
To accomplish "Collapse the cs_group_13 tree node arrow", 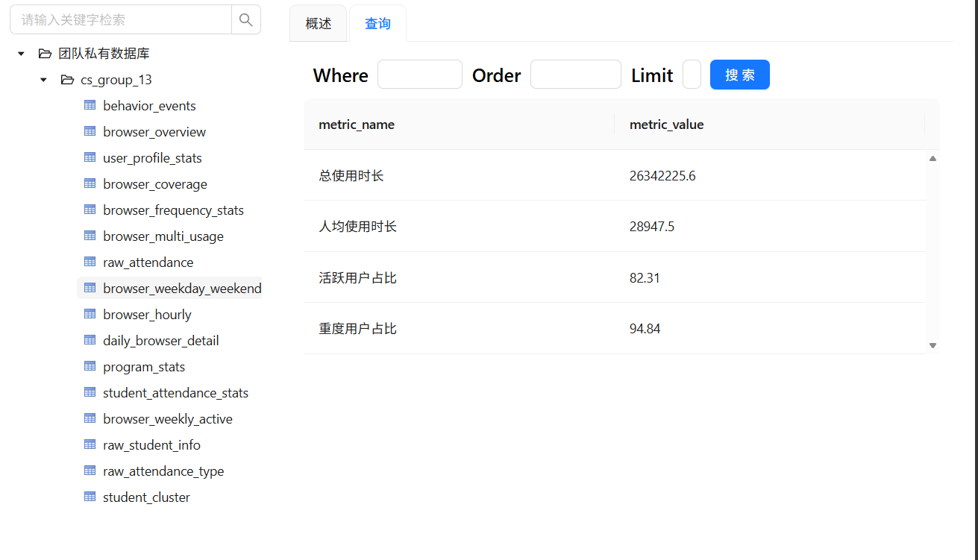I will tap(43, 80).
